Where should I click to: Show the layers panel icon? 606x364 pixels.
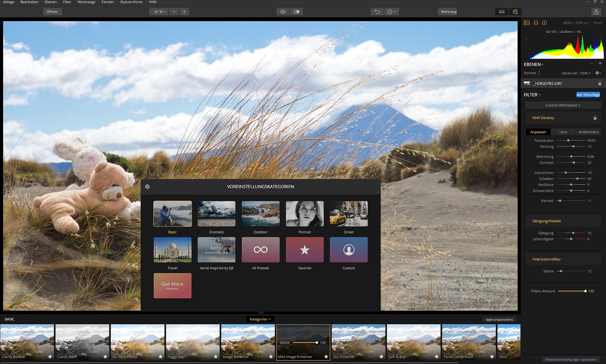tap(536, 23)
